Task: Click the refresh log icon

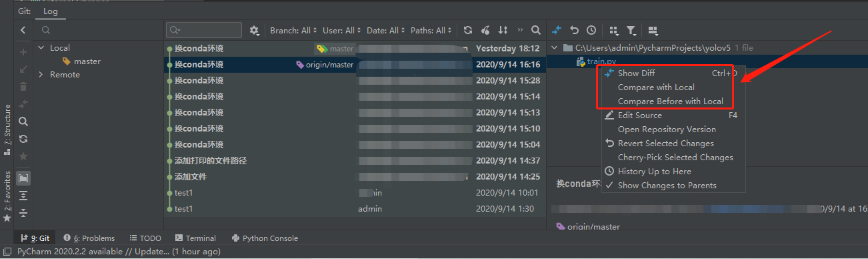Action: click(468, 30)
